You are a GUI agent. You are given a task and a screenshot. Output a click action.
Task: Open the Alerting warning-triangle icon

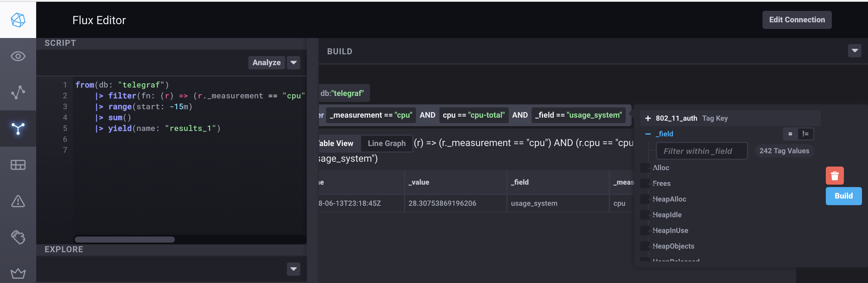click(18, 201)
